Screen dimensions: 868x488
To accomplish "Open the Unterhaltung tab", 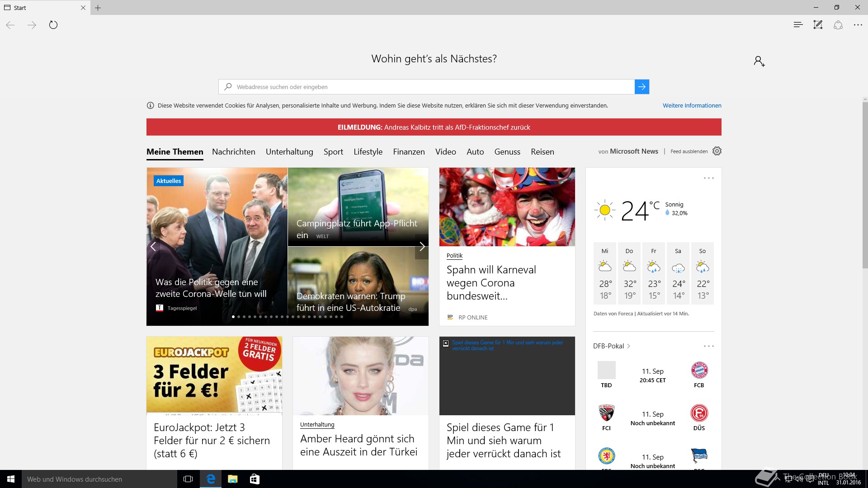I will tap(289, 152).
